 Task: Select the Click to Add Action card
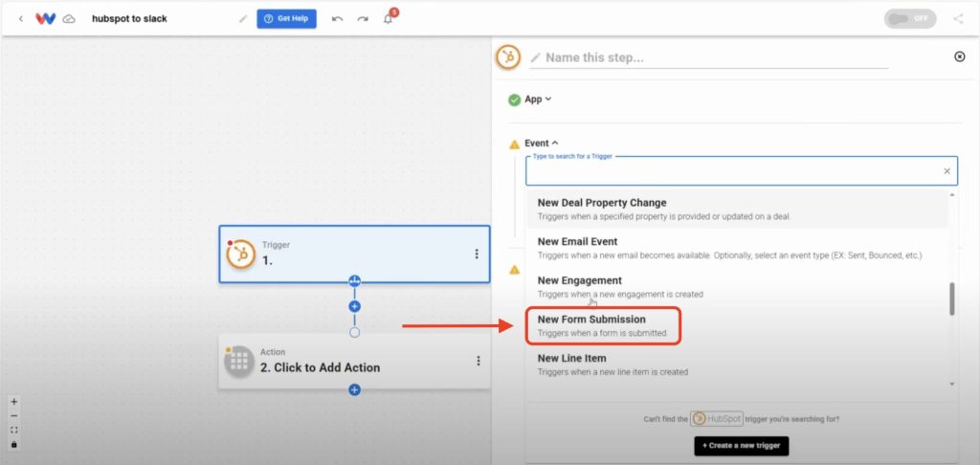pyautogui.click(x=354, y=362)
